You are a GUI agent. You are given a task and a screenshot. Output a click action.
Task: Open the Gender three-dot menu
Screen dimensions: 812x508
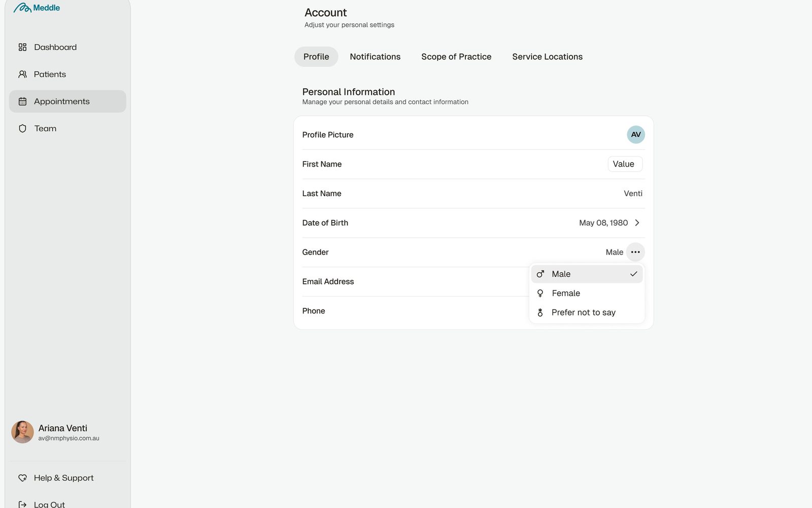(635, 252)
